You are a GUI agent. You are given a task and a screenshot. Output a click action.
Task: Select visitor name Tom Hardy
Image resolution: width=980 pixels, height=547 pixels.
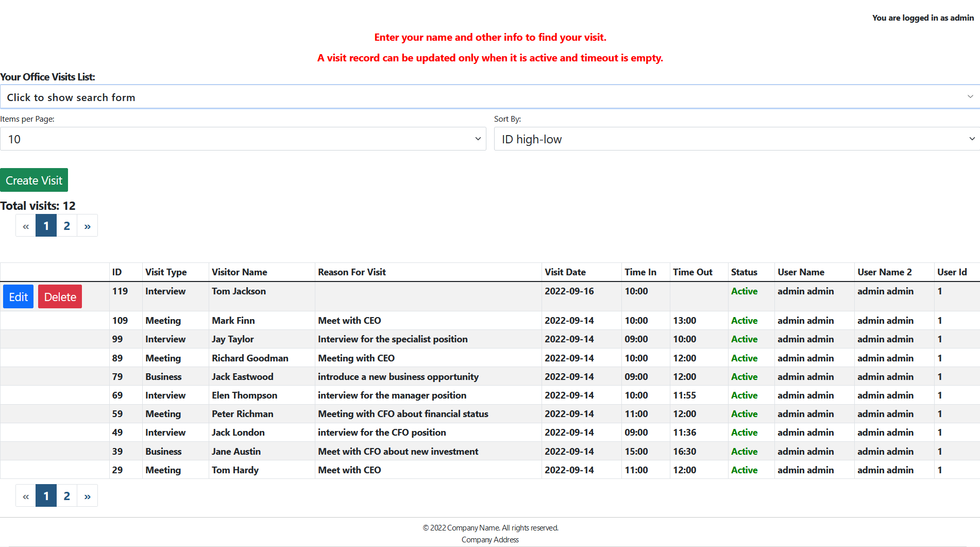click(235, 470)
